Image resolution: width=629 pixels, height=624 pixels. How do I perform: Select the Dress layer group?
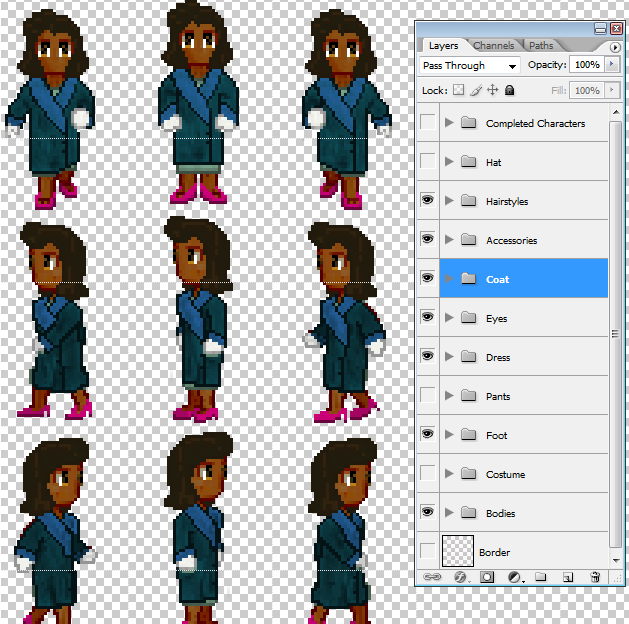pyautogui.click(x=524, y=357)
